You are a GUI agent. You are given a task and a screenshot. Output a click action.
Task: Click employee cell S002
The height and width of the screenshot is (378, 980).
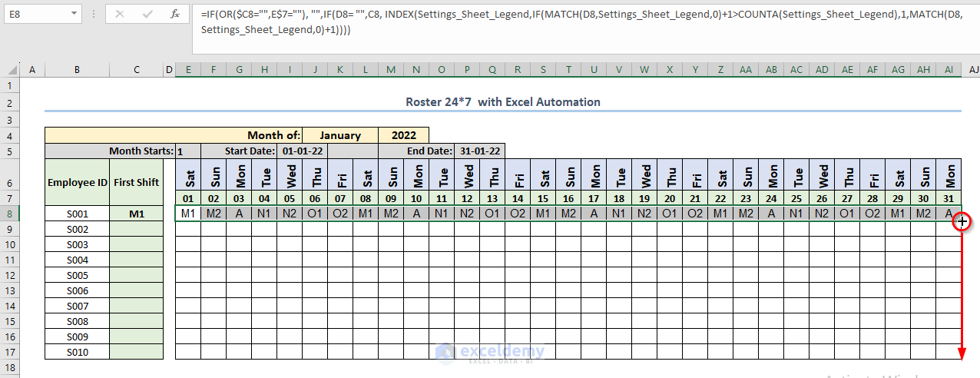click(x=77, y=229)
